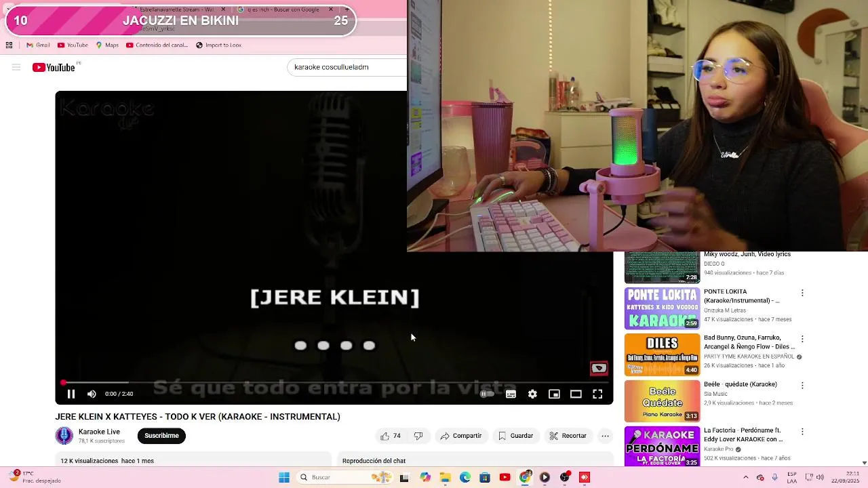Open weather widget showing 17°C
868x488 pixels.
pyautogui.click(x=33, y=477)
